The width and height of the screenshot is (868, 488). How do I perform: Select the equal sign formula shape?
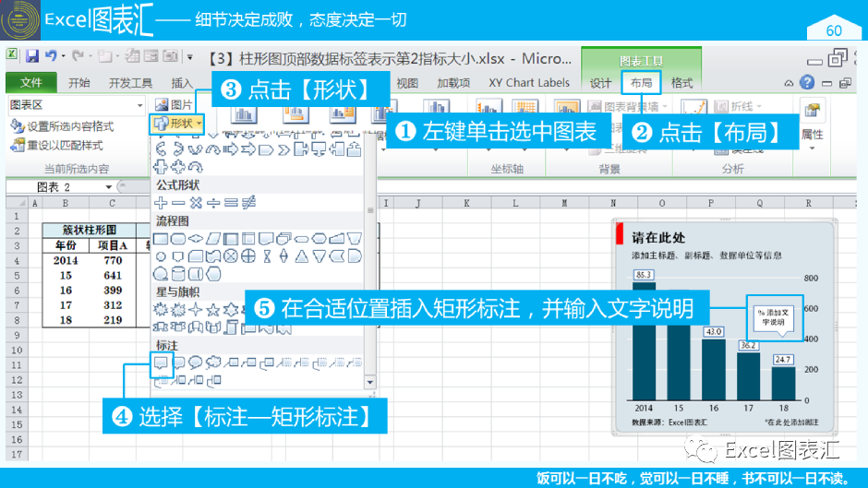(231, 203)
